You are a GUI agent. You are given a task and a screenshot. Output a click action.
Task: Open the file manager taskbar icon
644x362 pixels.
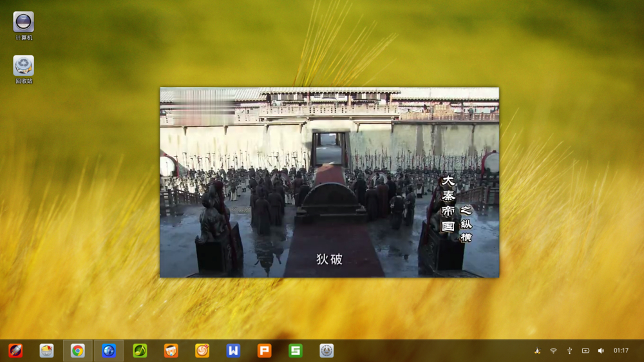click(x=46, y=350)
